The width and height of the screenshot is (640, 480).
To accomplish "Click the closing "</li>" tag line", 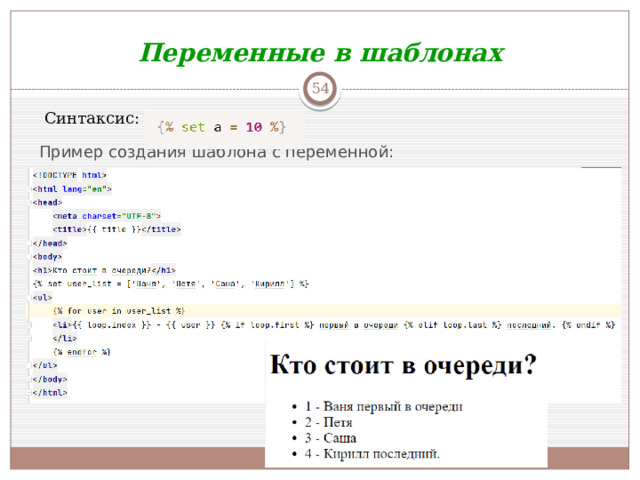I will [x=64, y=338].
